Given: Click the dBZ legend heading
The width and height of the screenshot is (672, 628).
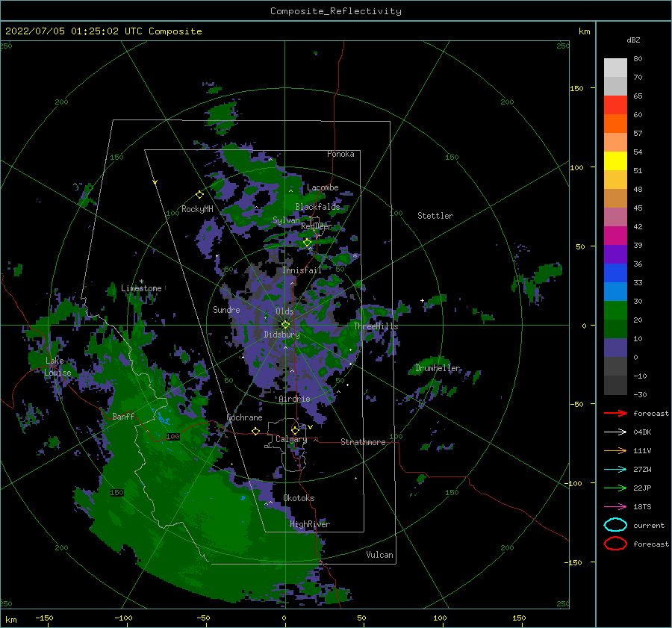Looking at the screenshot, I should click(633, 40).
